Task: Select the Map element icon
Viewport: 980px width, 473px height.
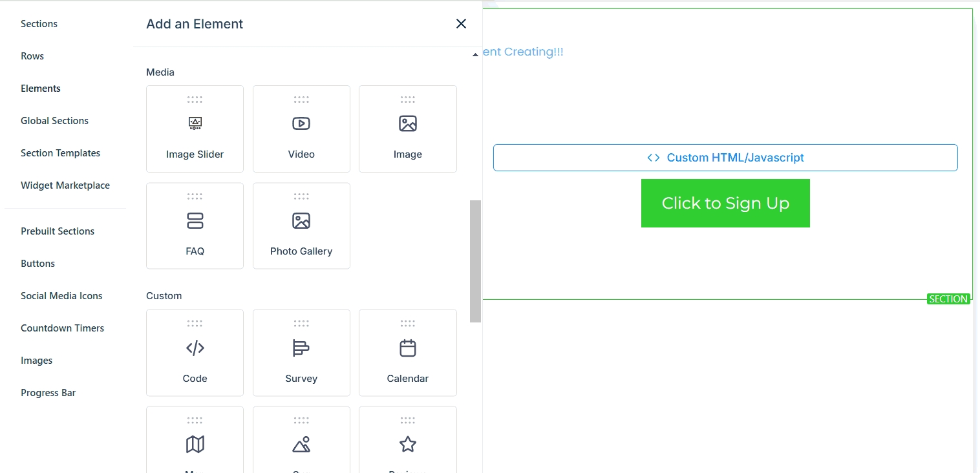Action: pyautogui.click(x=195, y=444)
